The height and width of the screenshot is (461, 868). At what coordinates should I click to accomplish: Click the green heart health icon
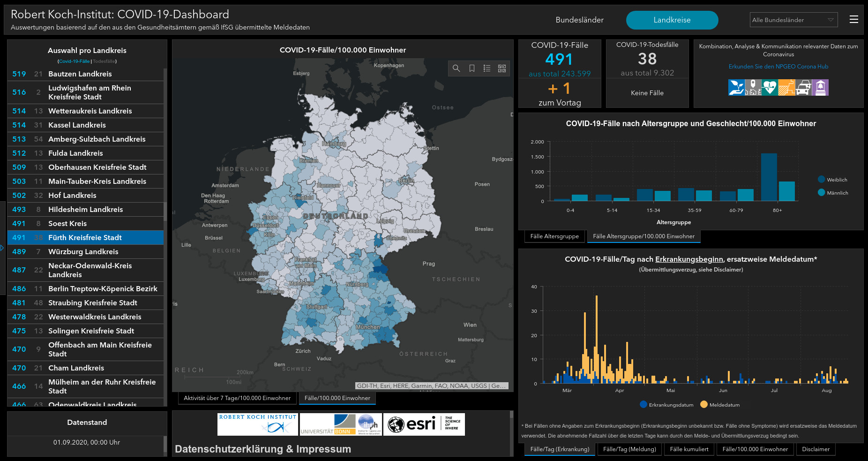769,88
